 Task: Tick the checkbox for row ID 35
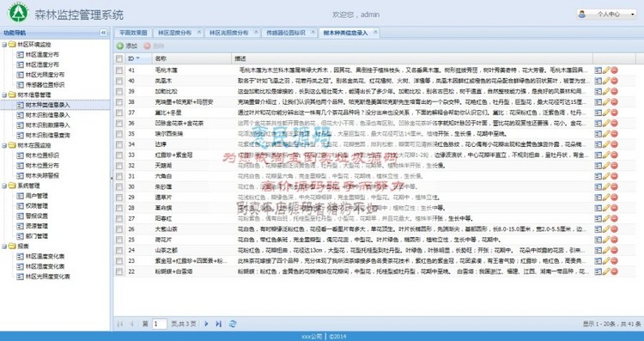pos(119,134)
